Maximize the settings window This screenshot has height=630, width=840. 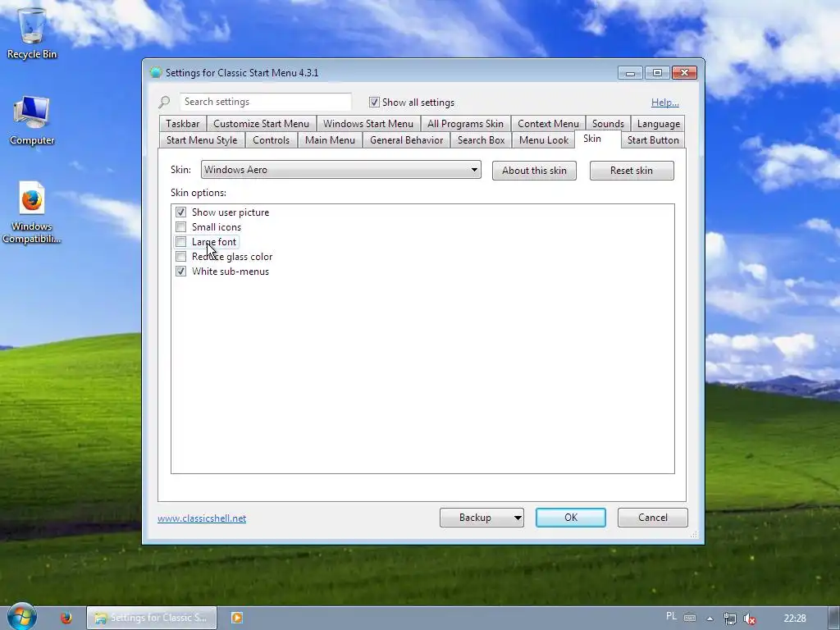657,73
